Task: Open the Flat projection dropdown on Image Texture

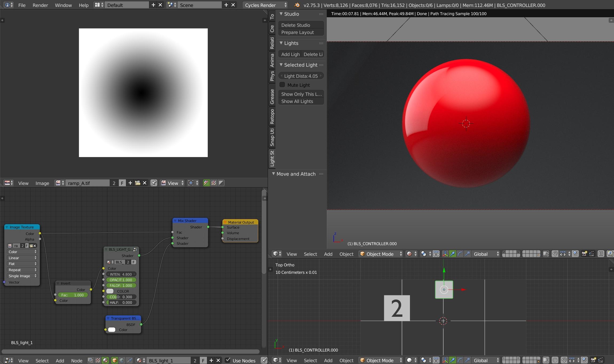Action: pos(22,263)
